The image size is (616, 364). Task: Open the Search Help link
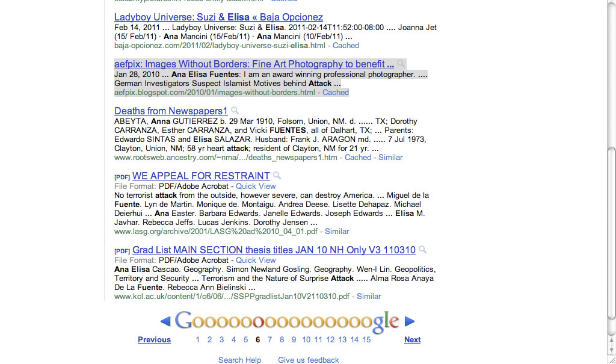pyautogui.click(x=239, y=360)
